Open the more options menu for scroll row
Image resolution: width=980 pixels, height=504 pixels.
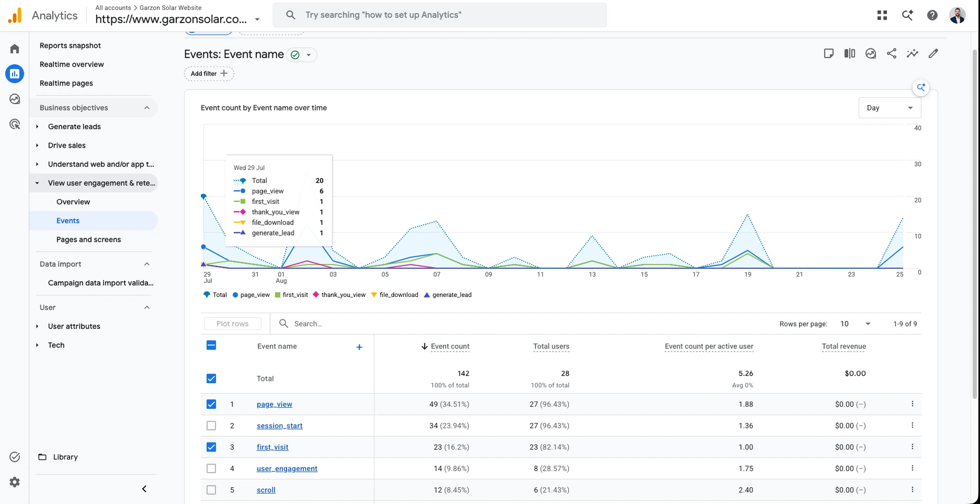point(912,490)
